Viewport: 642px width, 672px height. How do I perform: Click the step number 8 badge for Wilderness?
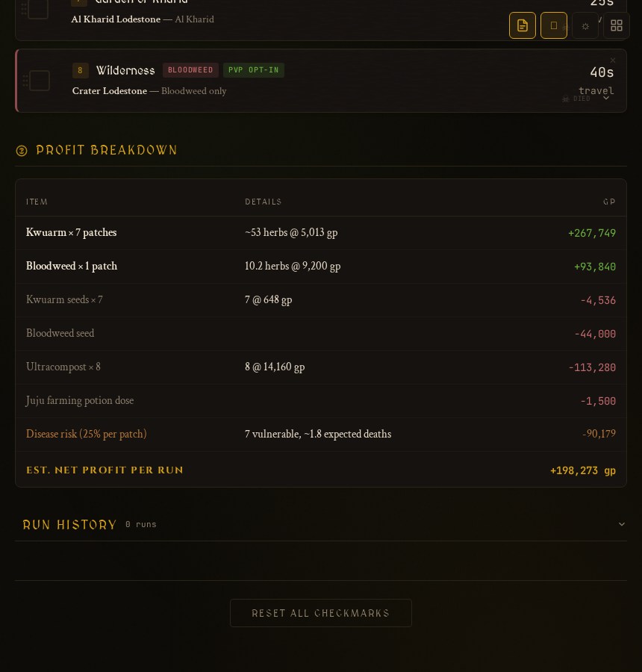81,70
